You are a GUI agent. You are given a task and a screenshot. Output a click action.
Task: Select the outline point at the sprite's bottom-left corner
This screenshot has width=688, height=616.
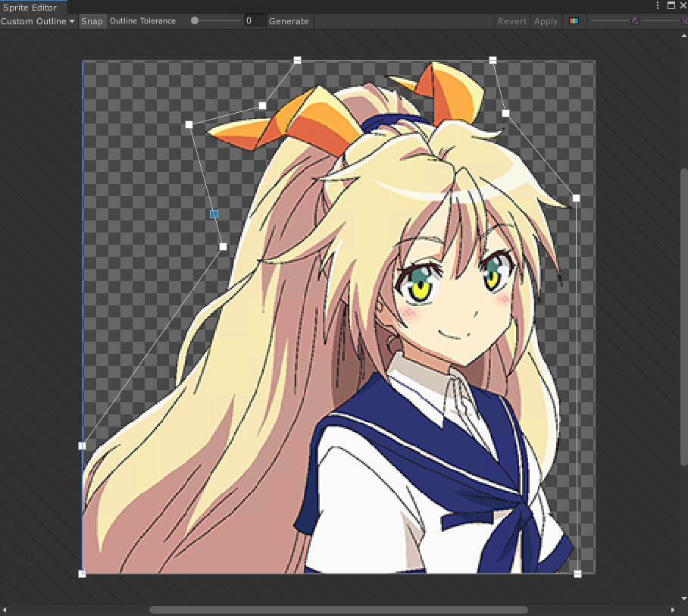click(x=82, y=574)
